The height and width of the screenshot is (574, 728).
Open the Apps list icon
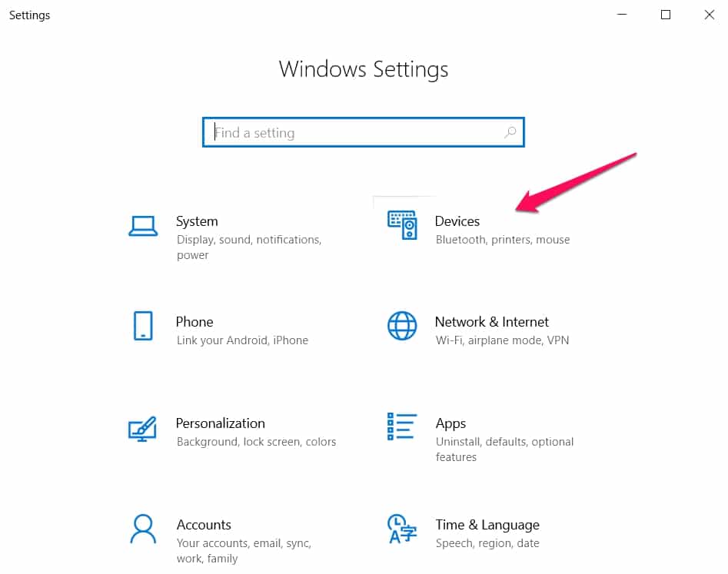tap(402, 426)
